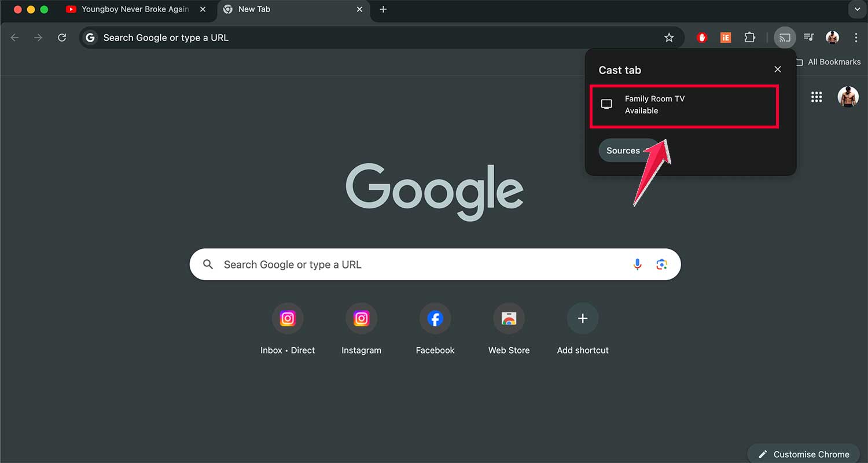Open Chrome's three-dot menu
868x463 pixels.
(856, 37)
